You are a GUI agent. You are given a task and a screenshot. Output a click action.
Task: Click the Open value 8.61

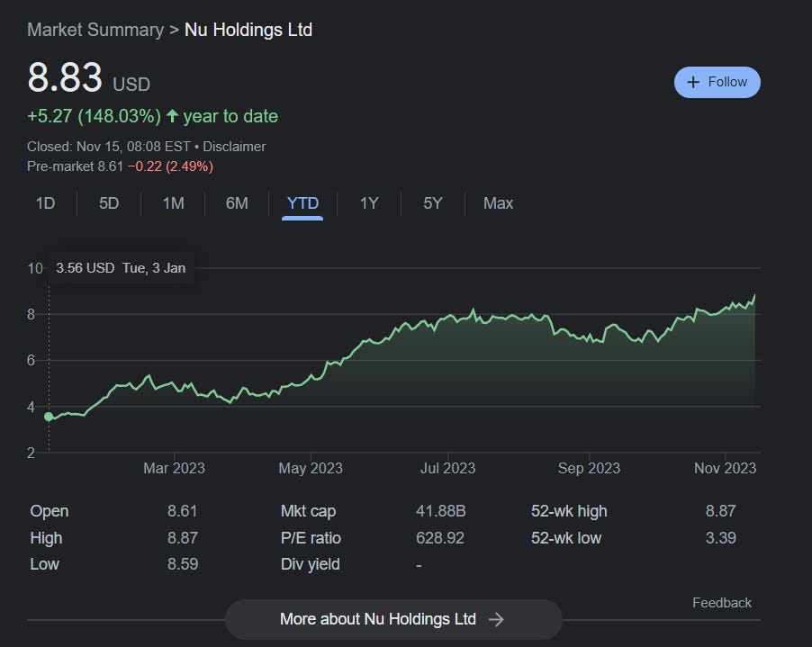[x=182, y=511]
